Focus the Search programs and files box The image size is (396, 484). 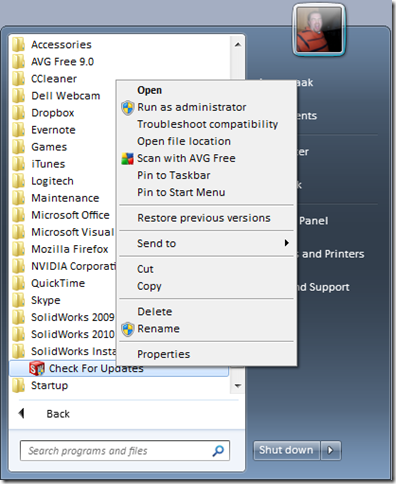(125, 451)
